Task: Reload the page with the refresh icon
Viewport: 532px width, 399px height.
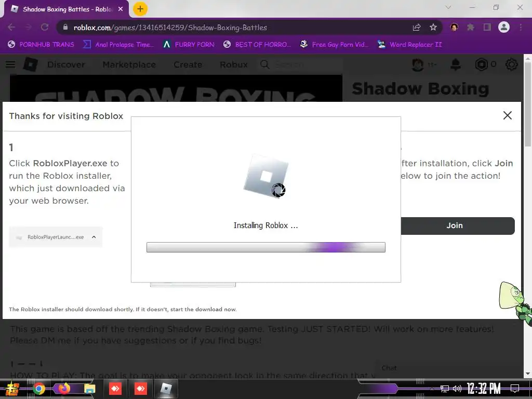Action: coord(45,27)
